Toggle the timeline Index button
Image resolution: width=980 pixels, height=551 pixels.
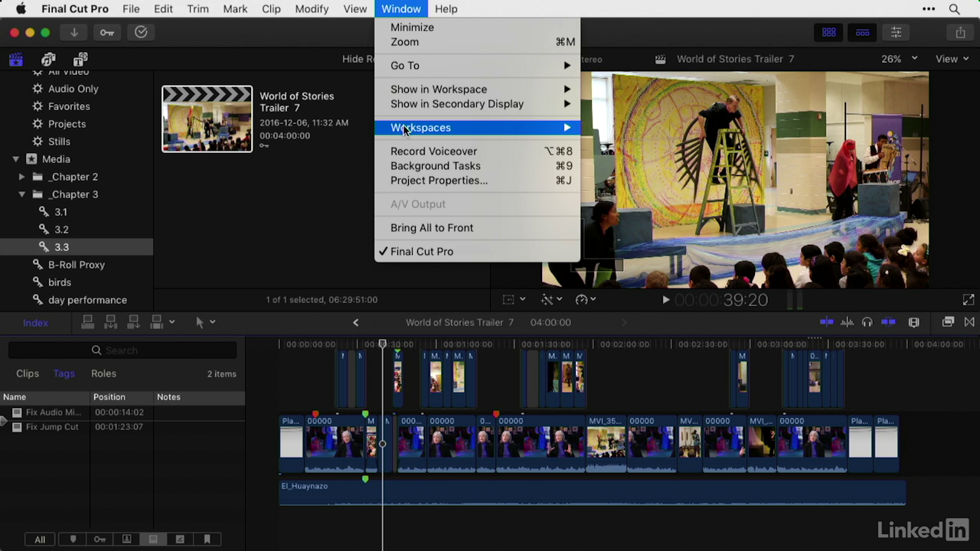tap(35, 323)
